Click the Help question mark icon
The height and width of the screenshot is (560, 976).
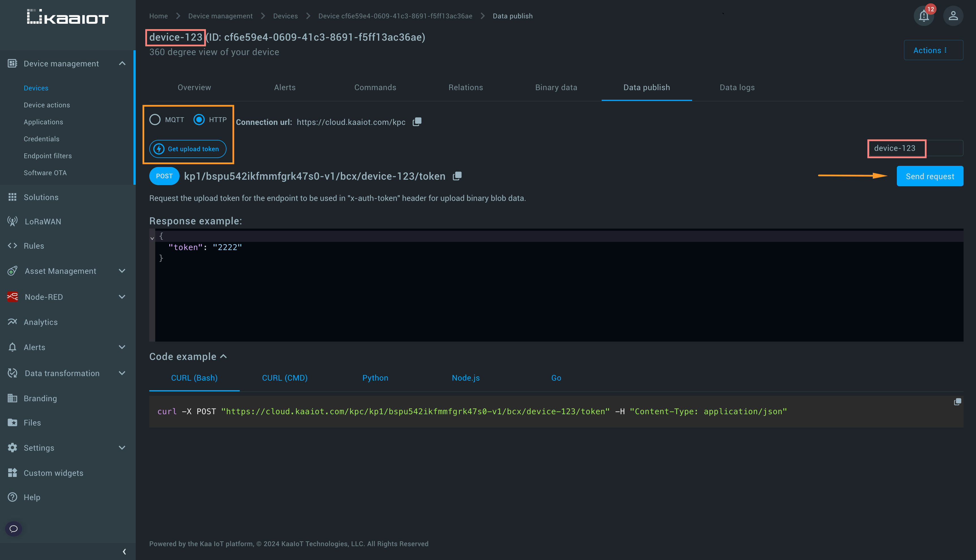12,497
